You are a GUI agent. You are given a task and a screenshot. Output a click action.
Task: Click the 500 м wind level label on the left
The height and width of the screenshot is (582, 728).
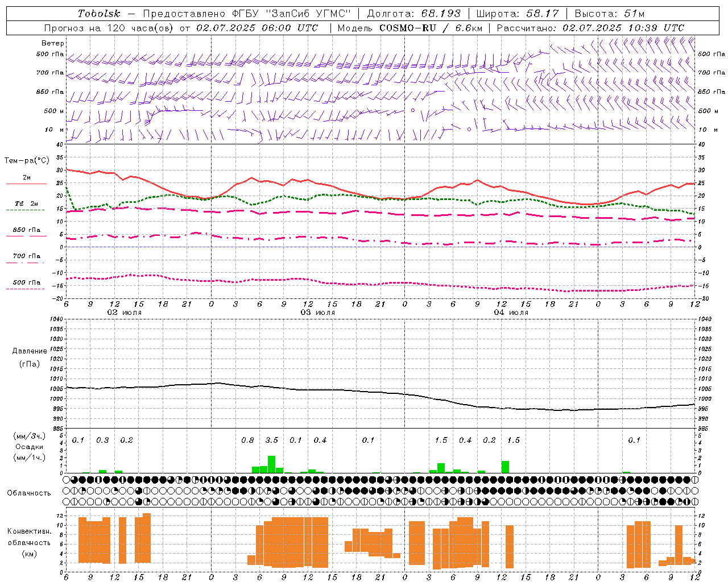tap(54, 111)
